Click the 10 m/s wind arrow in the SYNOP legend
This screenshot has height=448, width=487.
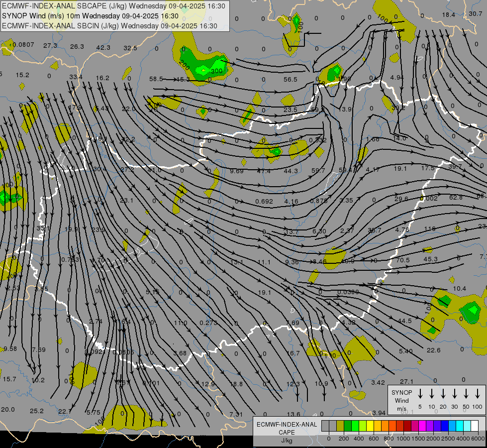(431, 394)
